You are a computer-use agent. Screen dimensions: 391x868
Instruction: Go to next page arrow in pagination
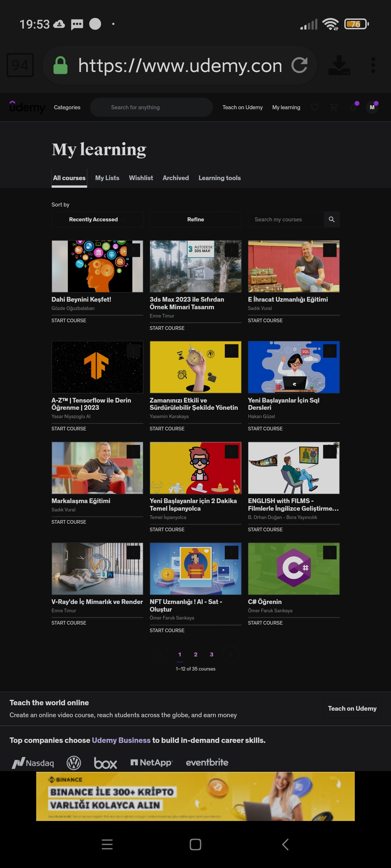tap(231, 654)
